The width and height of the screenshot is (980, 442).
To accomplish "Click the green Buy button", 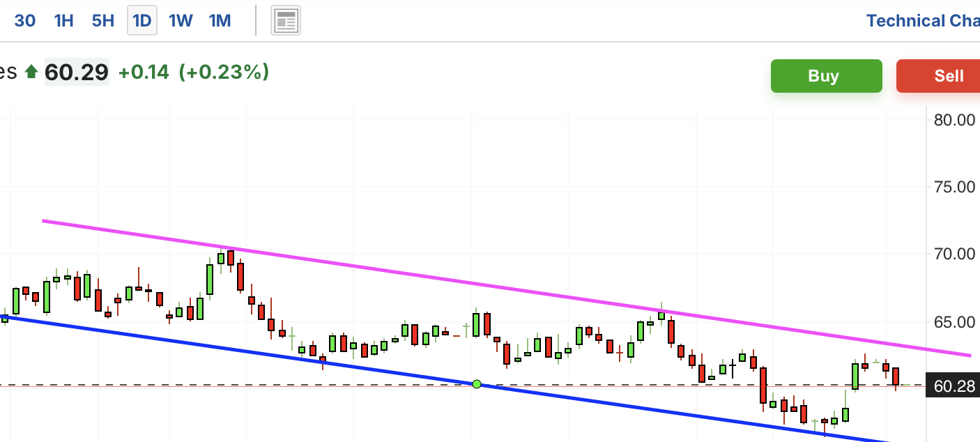I will (826, 76).
